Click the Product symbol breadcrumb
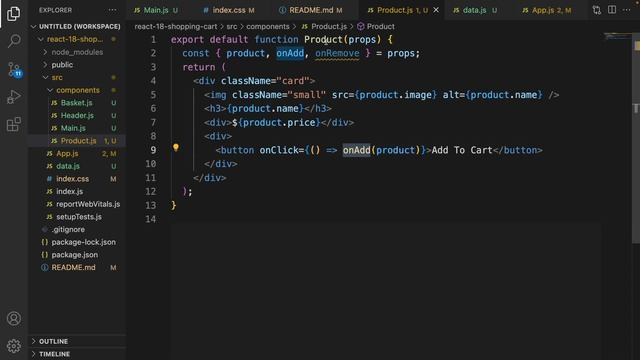The width and height of the screenshot is (640, 360). (x=376, y=27)
